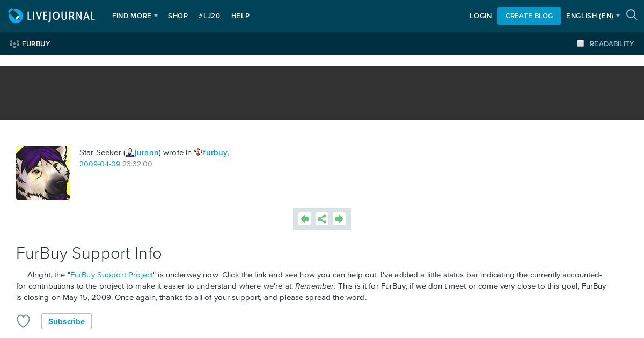Click the FURBUY journal title in subheader
Viewport: 644px width, 338px height.
coord(36,44)
